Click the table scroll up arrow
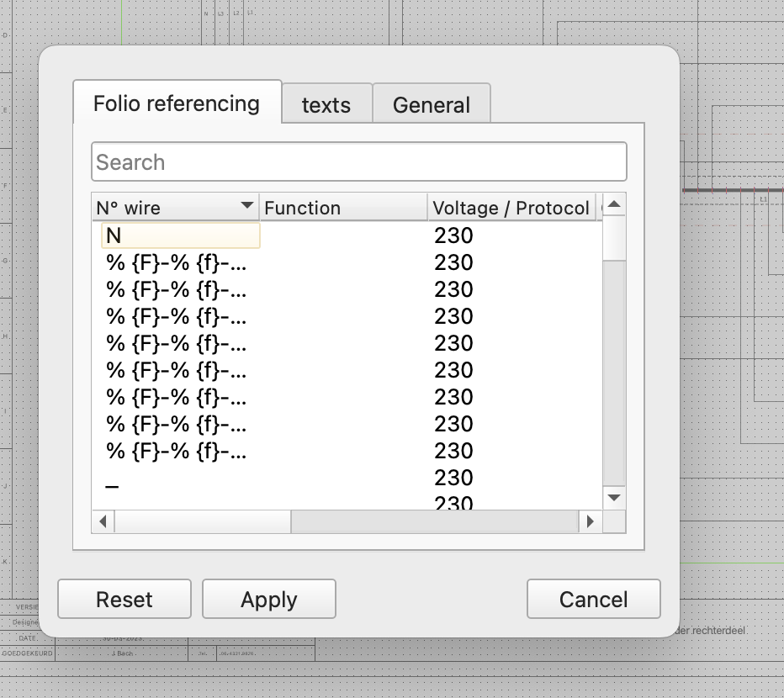784x698 pixels. pyautogui.click(x=614, y=204)
